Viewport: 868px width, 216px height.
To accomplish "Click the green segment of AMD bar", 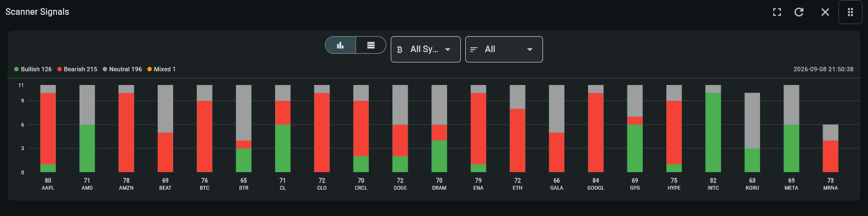I will pyautogui.click(x=87, y=148).
